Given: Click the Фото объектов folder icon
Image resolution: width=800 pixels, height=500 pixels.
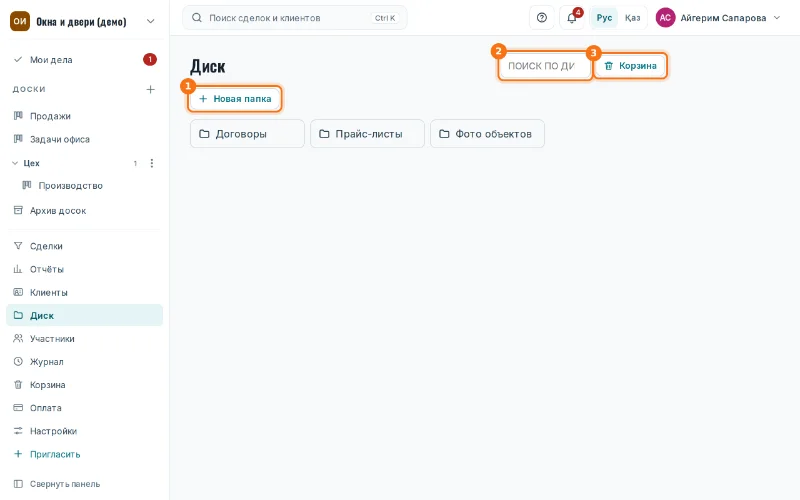Looking at the screenshot, I should [444, 134].
